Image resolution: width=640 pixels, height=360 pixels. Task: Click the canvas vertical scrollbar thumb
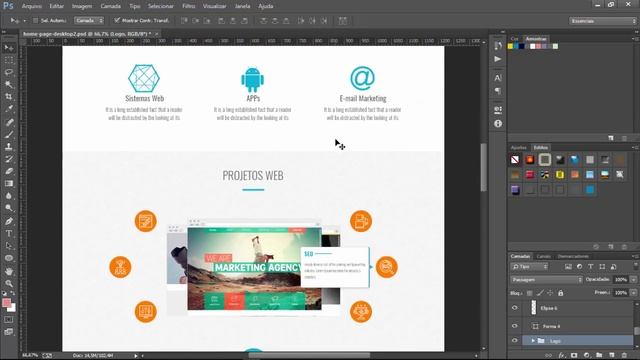tap(484, 167)
